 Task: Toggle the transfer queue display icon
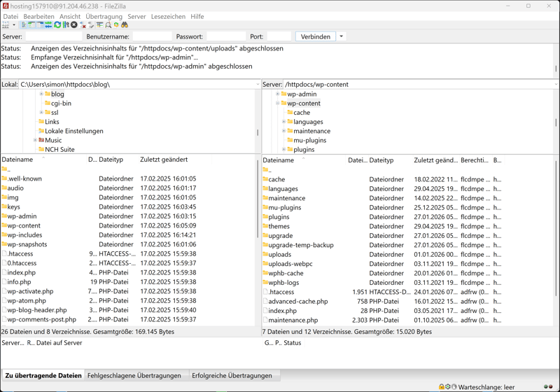pos(49,24)
